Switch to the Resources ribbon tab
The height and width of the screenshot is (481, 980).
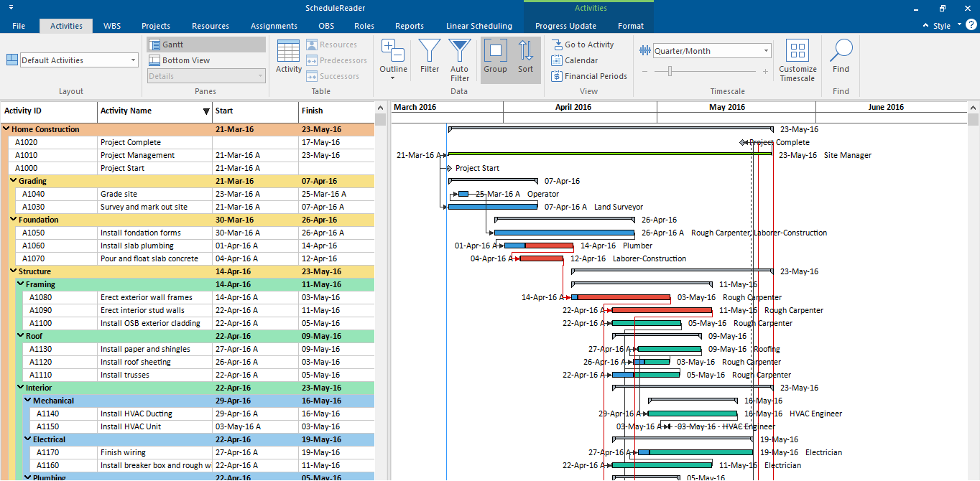tap(211, 26)
